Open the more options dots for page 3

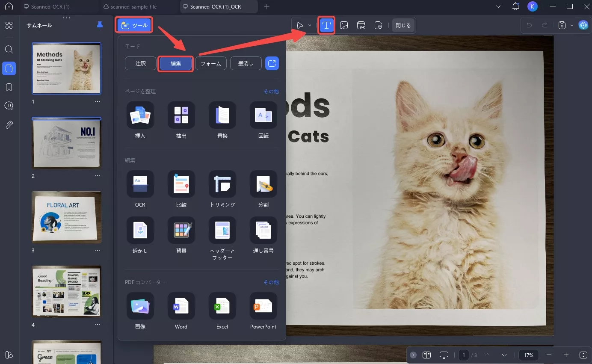[x=98, y=250]
